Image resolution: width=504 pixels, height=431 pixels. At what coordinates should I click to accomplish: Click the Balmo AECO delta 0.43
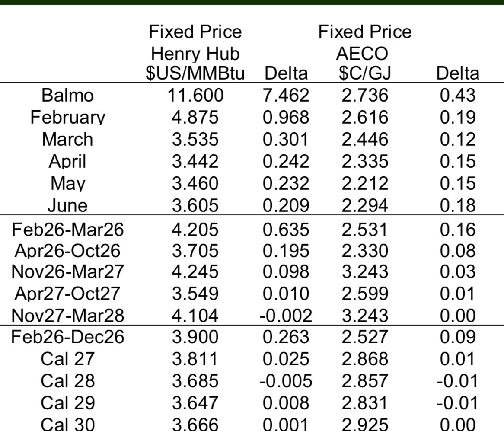[x=457, y=96]
